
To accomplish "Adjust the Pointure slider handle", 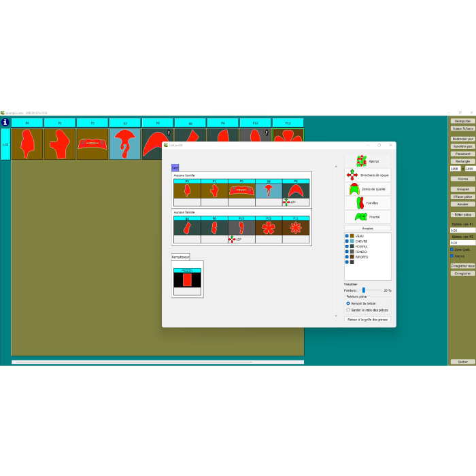I will click(x=364, y=290).
